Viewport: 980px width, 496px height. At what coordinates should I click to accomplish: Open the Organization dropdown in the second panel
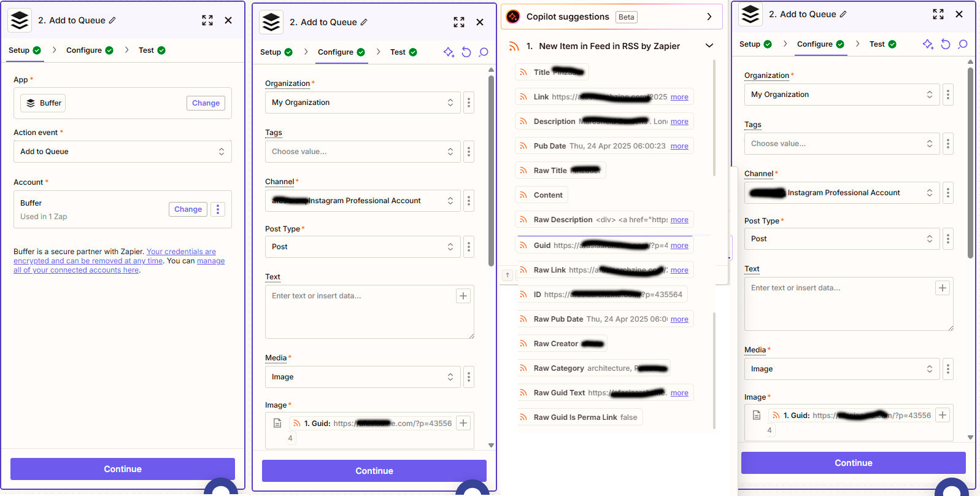[363, 103]
